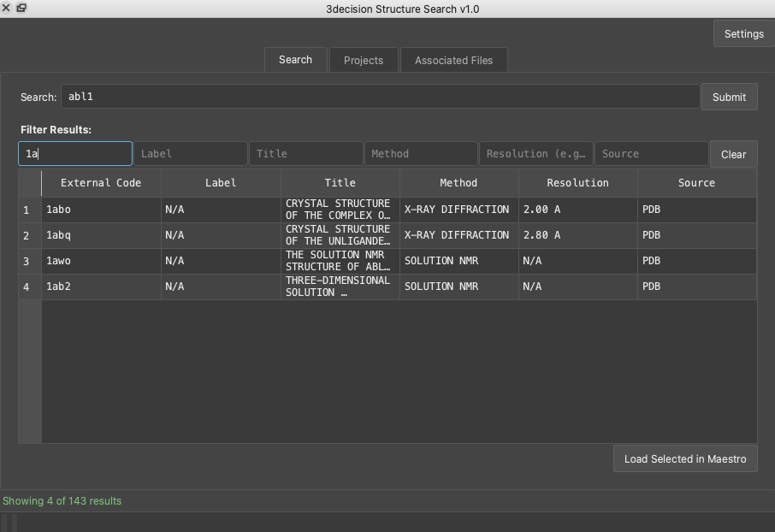Image resolution: width=775 pixels, height=532 pixels.
Task: Clear all result filters
Action: (733, 154)
